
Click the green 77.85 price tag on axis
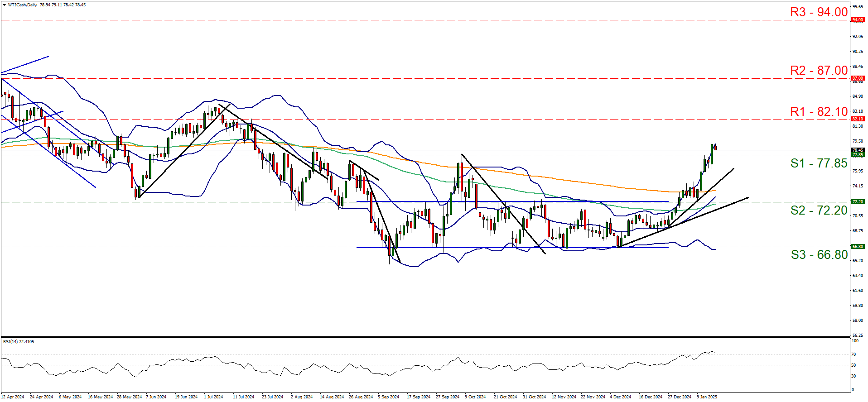click(858, 155)
